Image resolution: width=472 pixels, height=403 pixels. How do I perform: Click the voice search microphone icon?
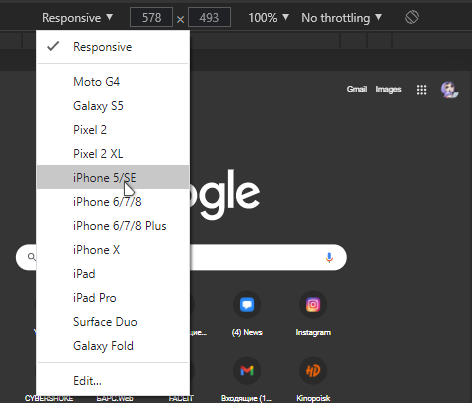tap(329, 257)
